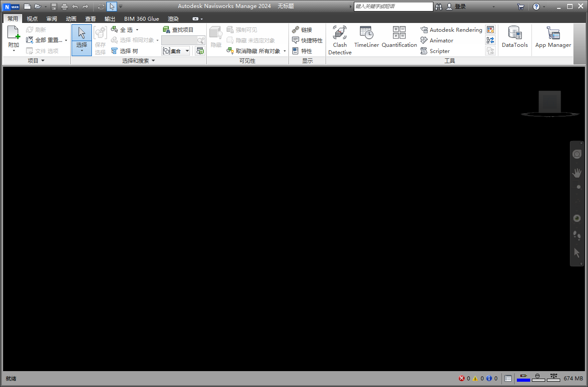Open the Unhide All (取消隐藏) dropdown arrow
Screen dimensions: 588x387
click(x=285, y=51)
